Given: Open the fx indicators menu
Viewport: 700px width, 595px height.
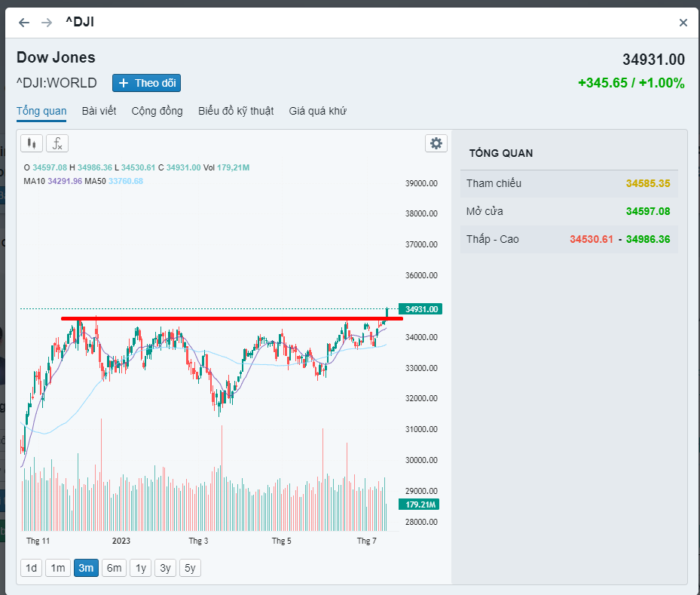Looking at the screenshot, I should [57, 143].
